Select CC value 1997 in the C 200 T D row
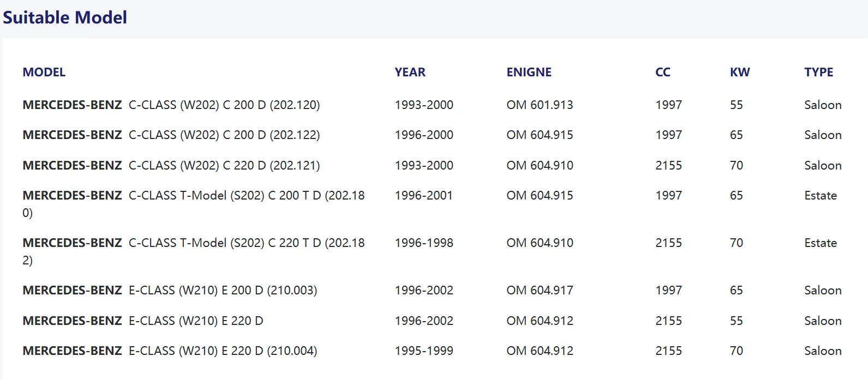The height and width of the screenshot is (380, 868). [669, 195]
